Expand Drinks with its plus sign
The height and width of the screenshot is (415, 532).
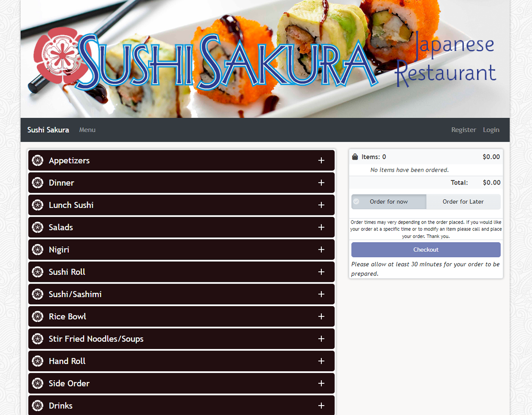tap(321, 406)
